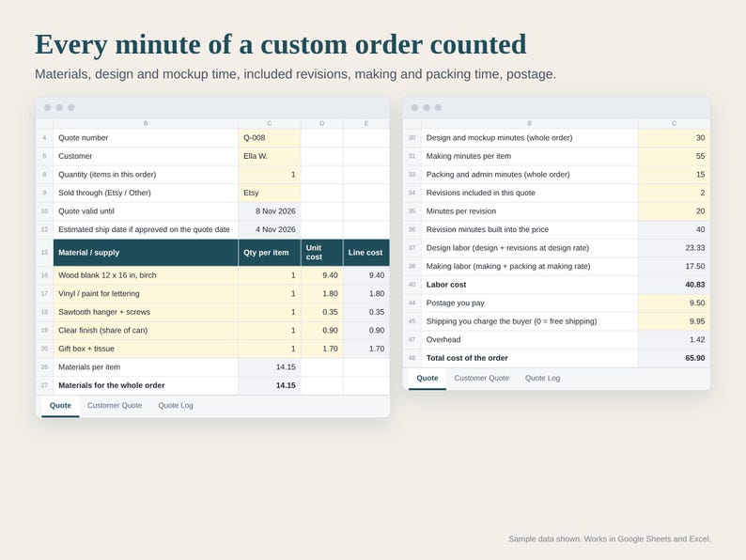Viewport: 746px width, 560px height.
Task: Select the Quote tab in left window
Action: coord(60,405)
